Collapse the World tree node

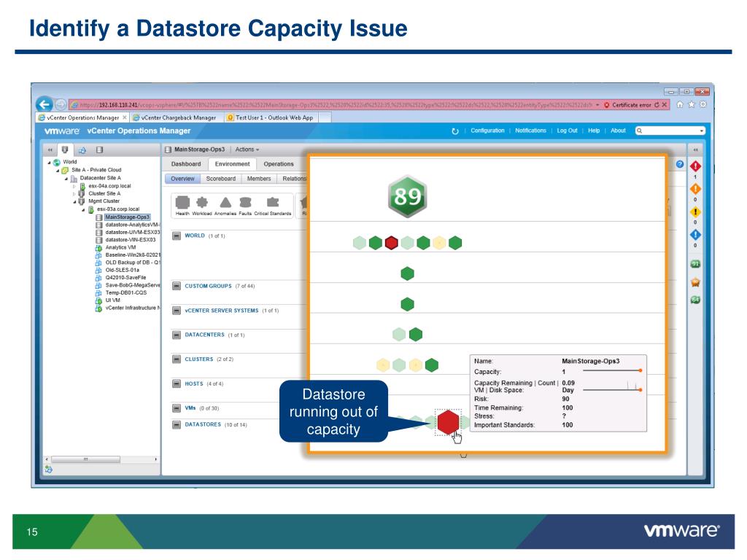tap(49, 163)
